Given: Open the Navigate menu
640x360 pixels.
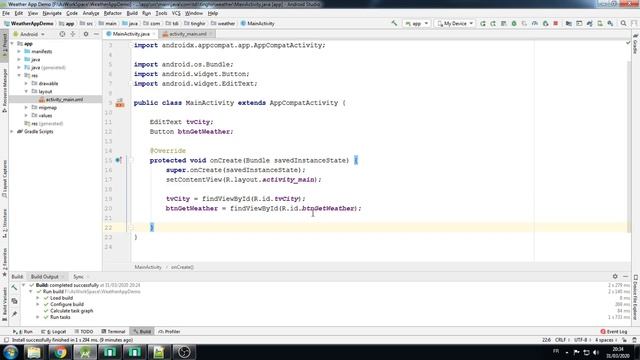Looking at the screenshot, I should (x=52, y=13).
